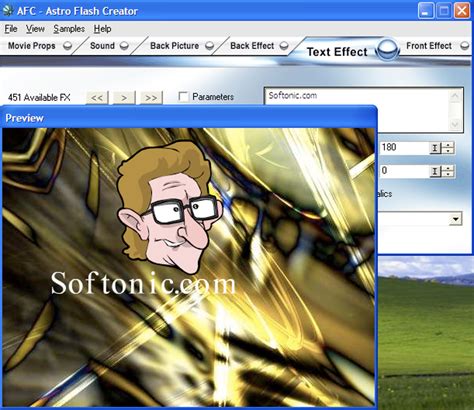The width and height of the screenshot is (474, 410).
Task: Click the Sound tab orb
Action: (x=124, y=46)
